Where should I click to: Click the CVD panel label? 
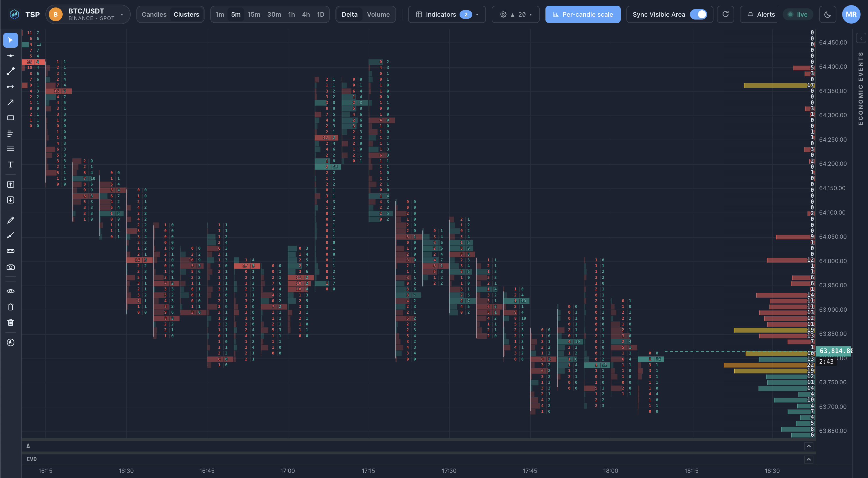[x=31, y=459]
